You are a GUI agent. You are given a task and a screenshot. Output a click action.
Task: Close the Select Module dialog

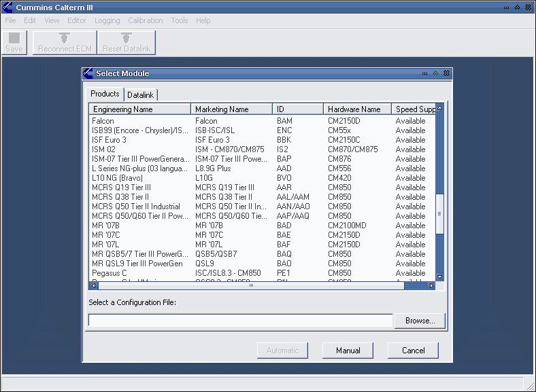(x=446, y=73)
